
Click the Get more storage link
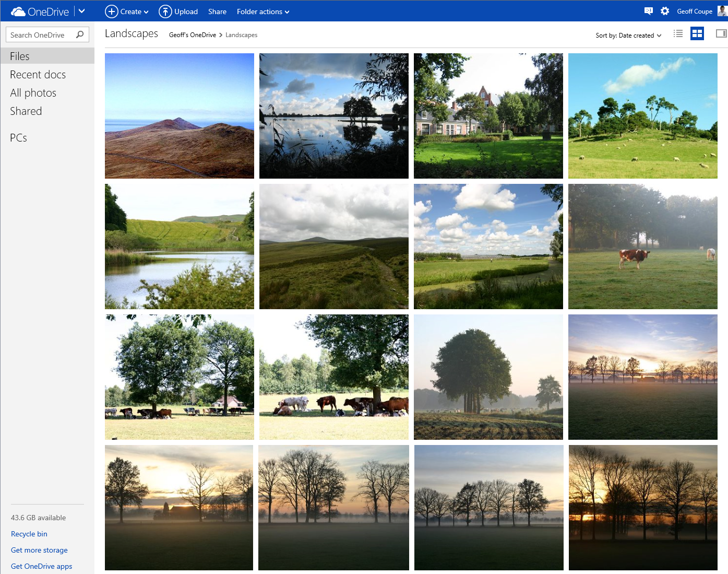click(x=39, y=550)
